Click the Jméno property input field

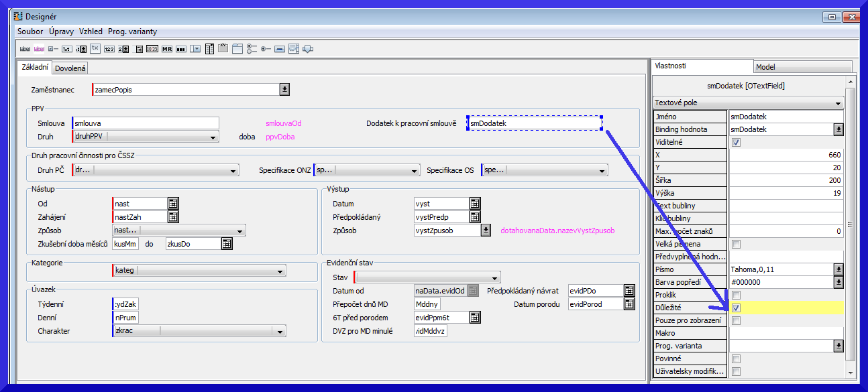(x=785, y=117)
